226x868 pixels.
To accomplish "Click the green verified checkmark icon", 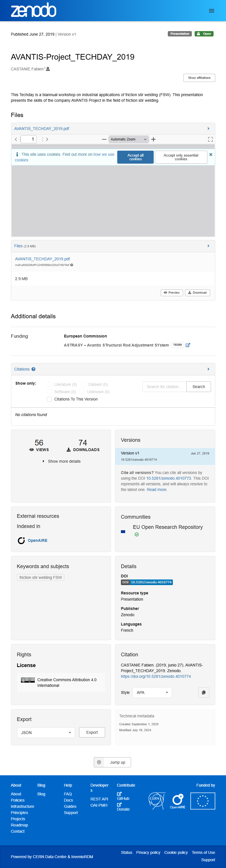I will click(136, 534).
